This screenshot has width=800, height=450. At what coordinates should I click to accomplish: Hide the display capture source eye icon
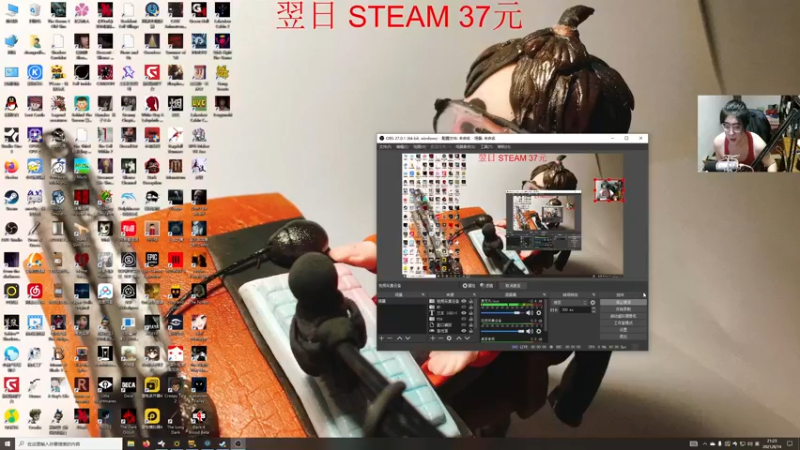pos(463,331)
